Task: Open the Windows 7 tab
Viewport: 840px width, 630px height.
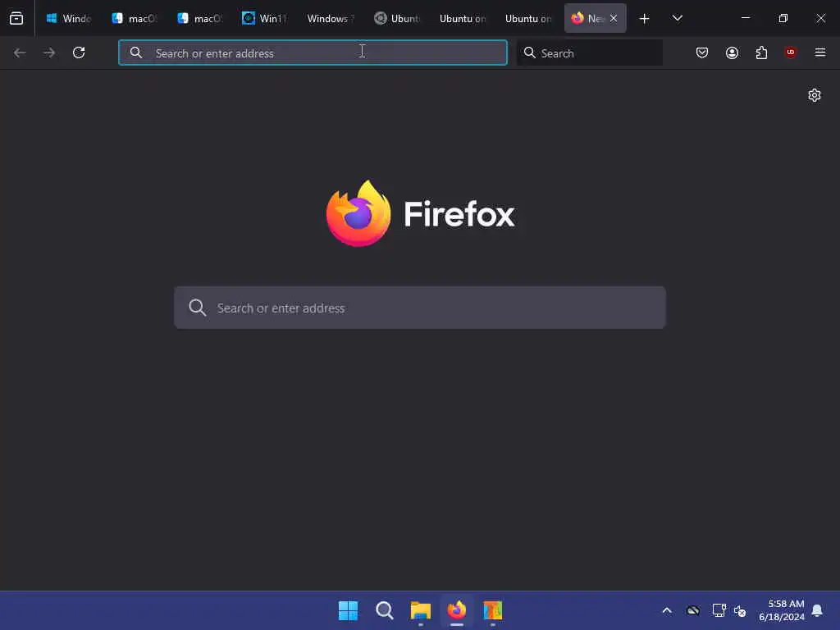Action: click(331, 18)
